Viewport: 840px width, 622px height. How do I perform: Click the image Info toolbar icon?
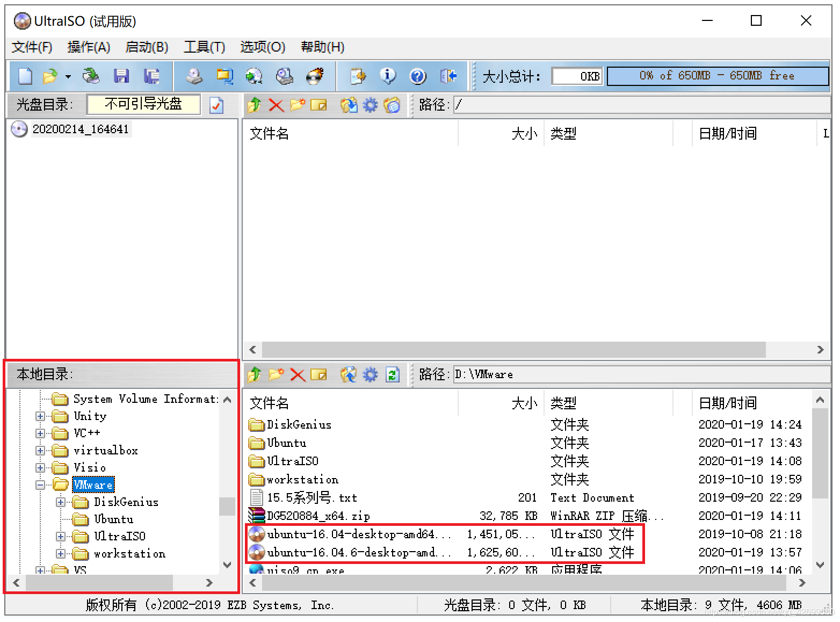pyautogui.click(x=388, y=76)
